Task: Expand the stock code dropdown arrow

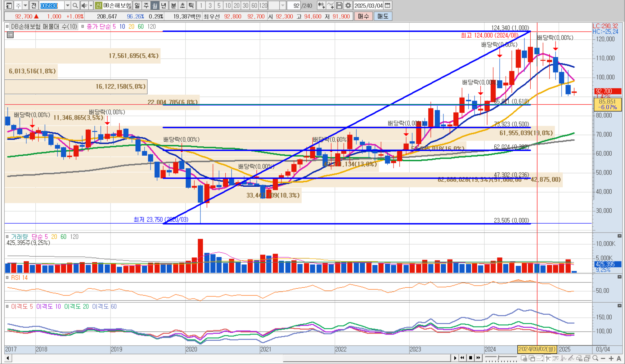Action: [x=67, y=6]
